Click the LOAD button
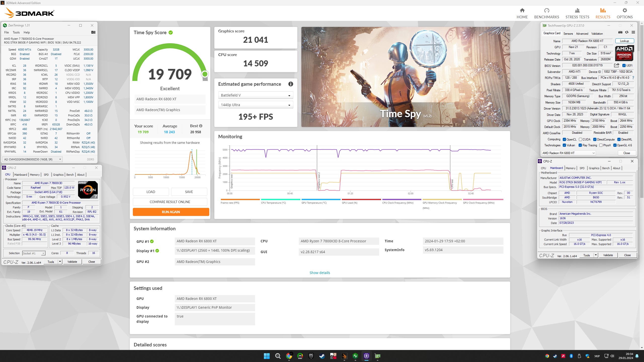 pos(151,192)
